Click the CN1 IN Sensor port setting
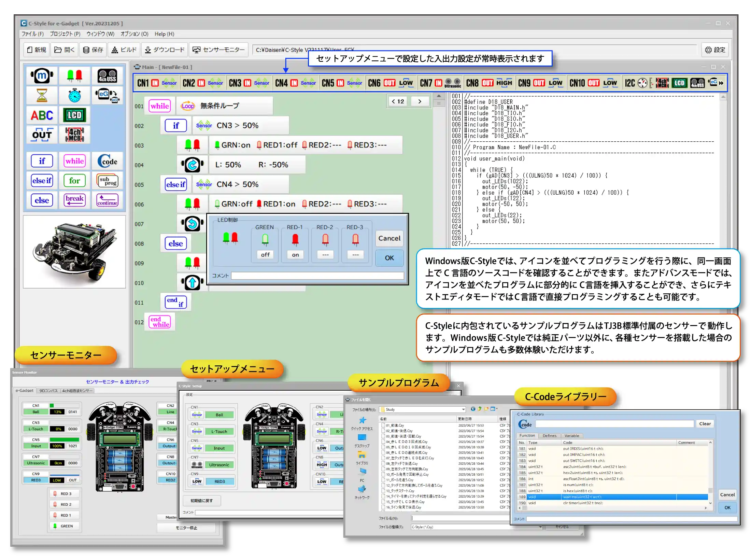 (157, 83)
